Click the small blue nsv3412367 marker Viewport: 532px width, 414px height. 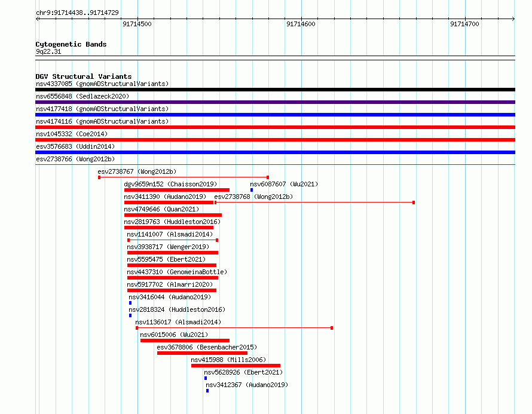(x=207, y=391)
